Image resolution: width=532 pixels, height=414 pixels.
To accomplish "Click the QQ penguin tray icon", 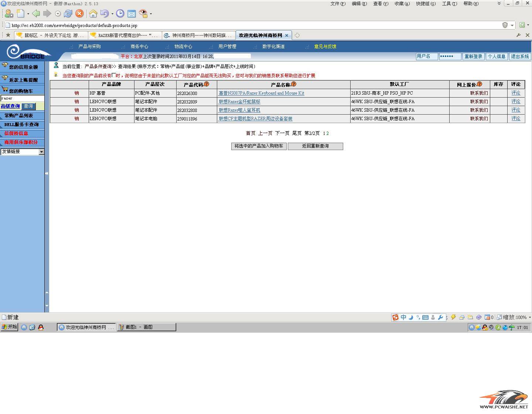I will tap(485, 328).
